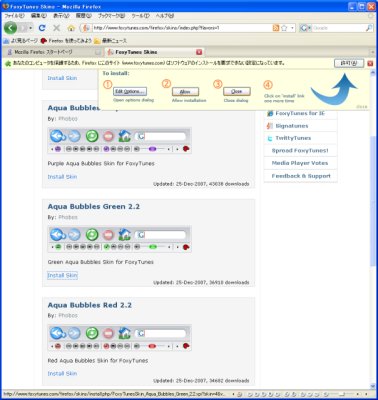Open the ファイル(F) menu
The height and width of the screenshot is (400, 378).
coord(14,16)
